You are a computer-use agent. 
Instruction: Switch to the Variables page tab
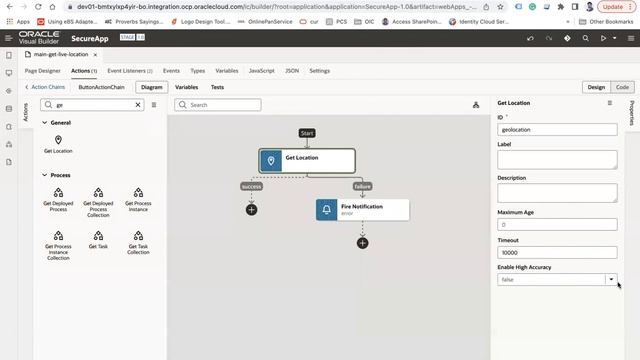point(227,71)
